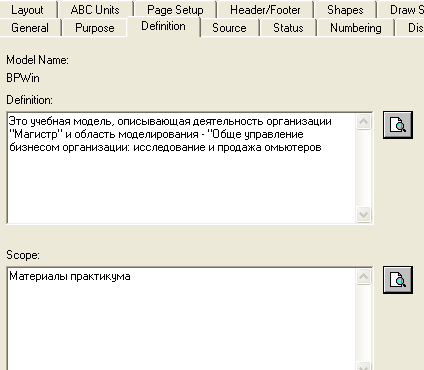Open the General tab
Viewport: 424px width, 370px height.
pyautogui.click(x=30, y=28)
